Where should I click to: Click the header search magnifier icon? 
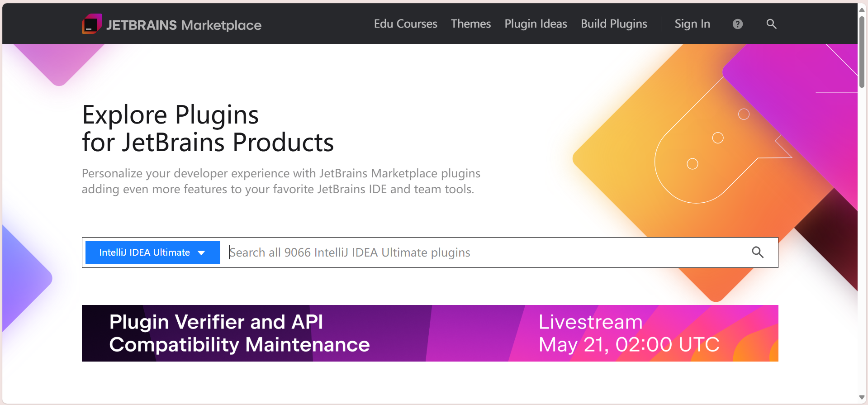[x=771, y=24]
